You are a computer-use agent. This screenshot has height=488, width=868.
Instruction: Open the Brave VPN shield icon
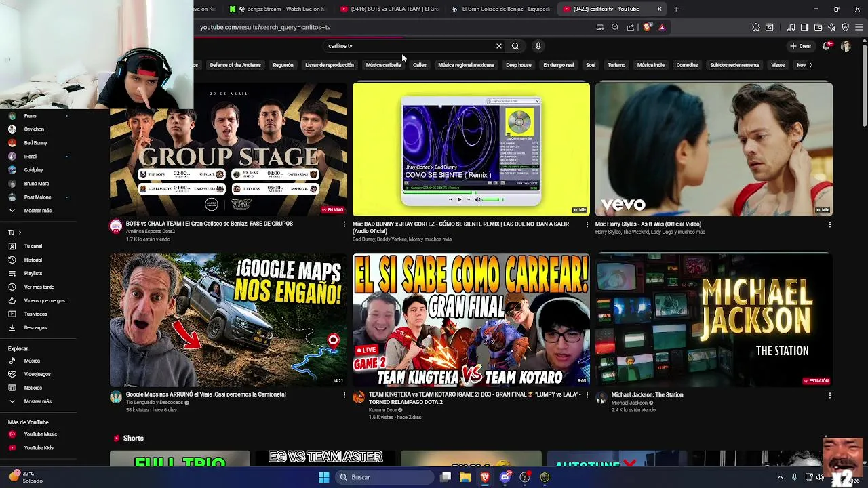(846, 27)
